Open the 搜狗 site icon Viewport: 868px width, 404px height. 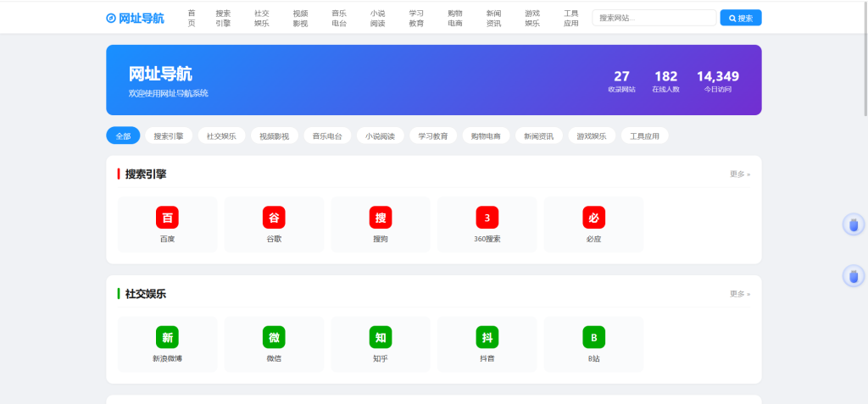tap(381, 218)
